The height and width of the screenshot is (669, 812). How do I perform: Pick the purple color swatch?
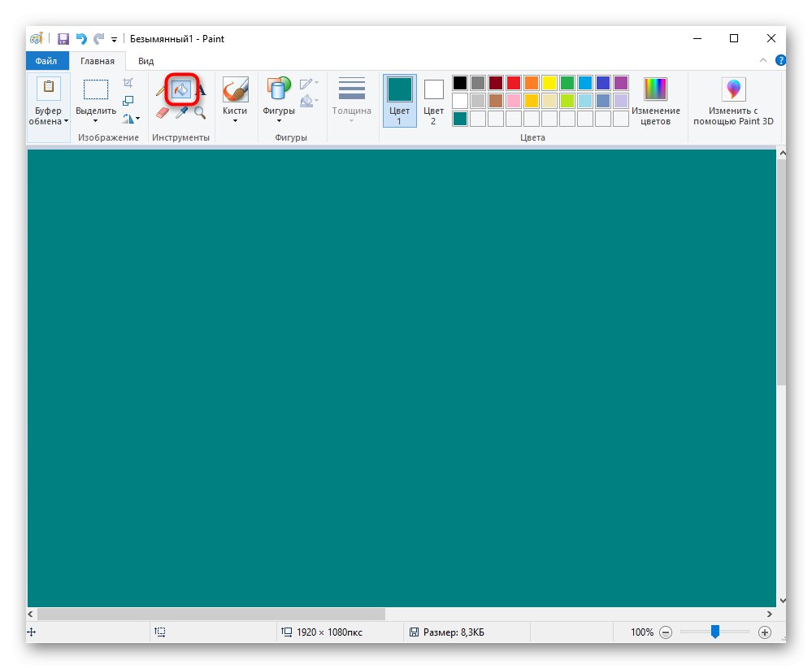click(x=621, y=83)
